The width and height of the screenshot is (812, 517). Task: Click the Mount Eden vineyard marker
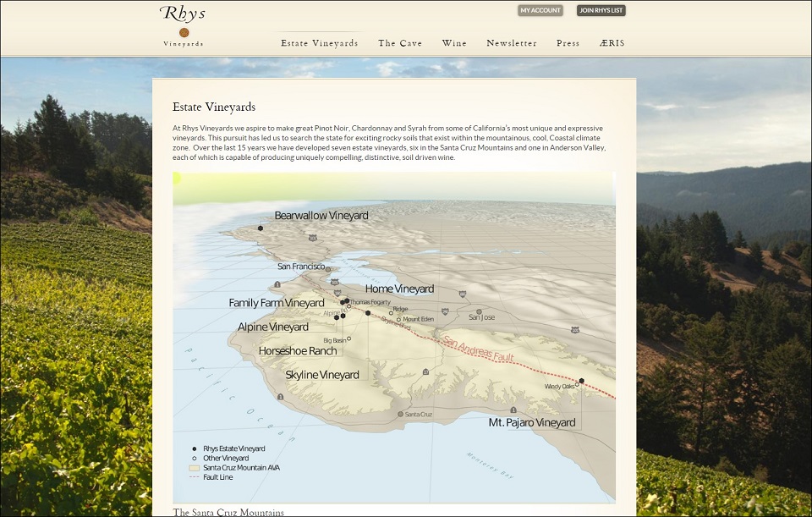[398, 320]
